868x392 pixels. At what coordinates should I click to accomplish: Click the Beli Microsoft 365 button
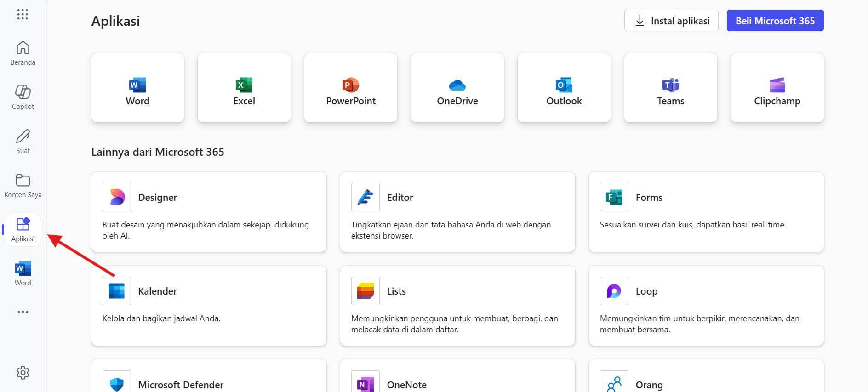click(x=775, y=21)
